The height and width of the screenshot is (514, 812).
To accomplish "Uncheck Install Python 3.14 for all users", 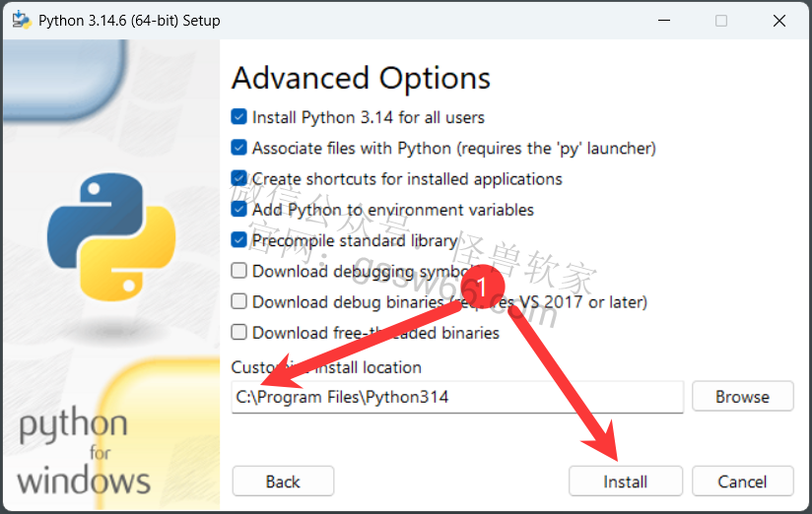I will [238, 117].
